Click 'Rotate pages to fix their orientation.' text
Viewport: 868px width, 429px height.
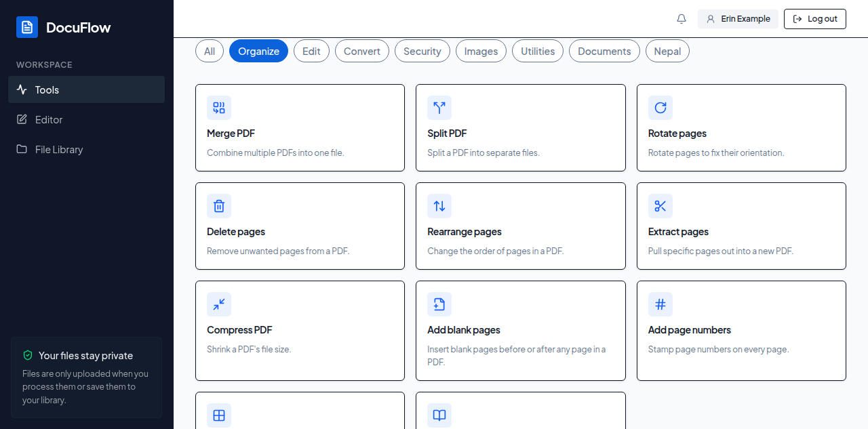coord(716,153)
